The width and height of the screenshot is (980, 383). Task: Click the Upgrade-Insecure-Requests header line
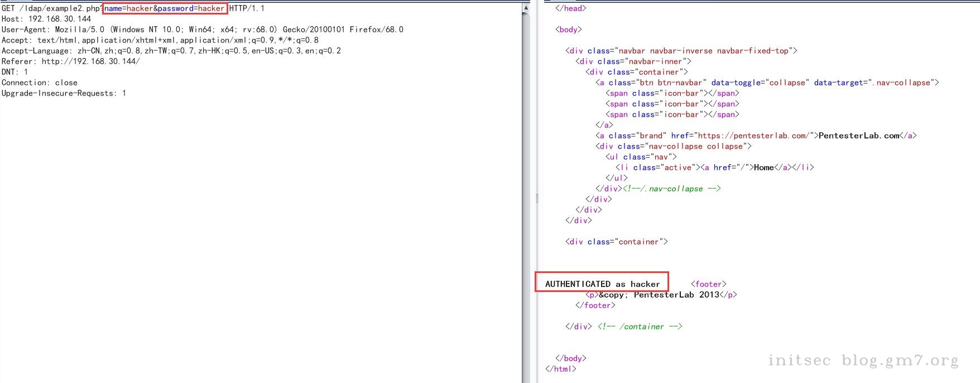[x=64, y=93]
